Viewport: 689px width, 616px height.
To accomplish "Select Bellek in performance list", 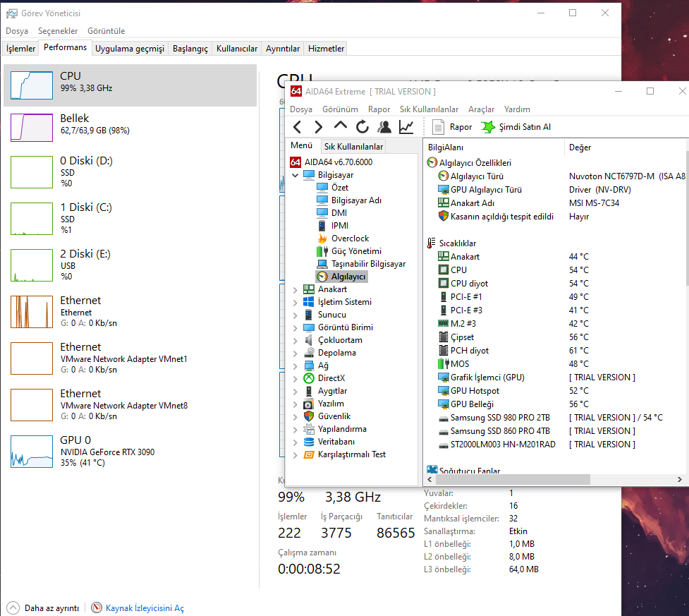I will click(130, 128).
